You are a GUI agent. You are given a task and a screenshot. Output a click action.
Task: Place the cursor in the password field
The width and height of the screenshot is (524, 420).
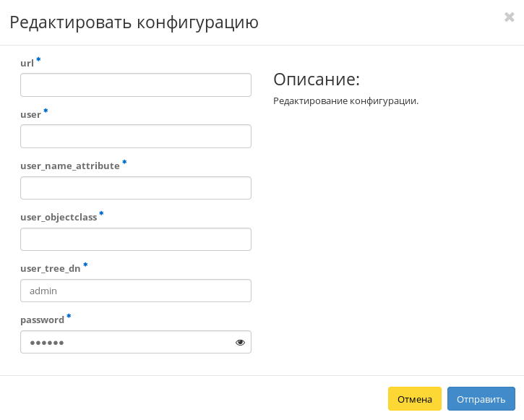pyautogui.click(x=123, y=343)
